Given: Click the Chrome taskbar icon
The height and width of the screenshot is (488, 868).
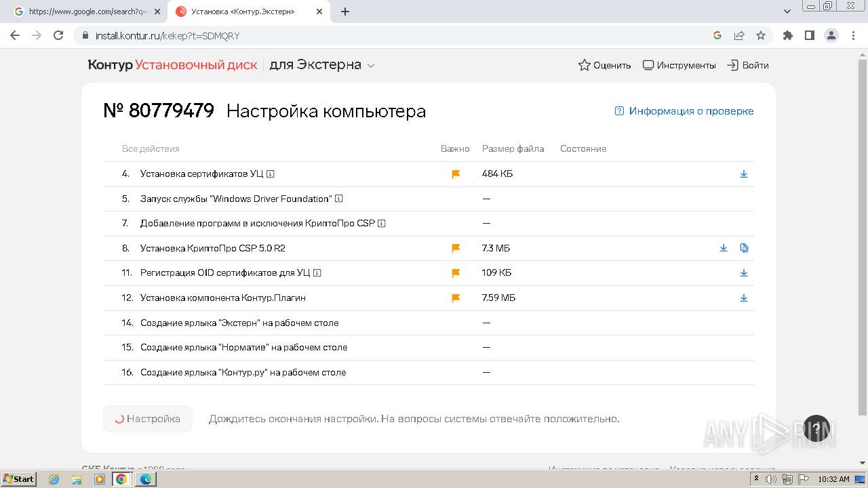Looking at the screenshot, I should [121, 479].
